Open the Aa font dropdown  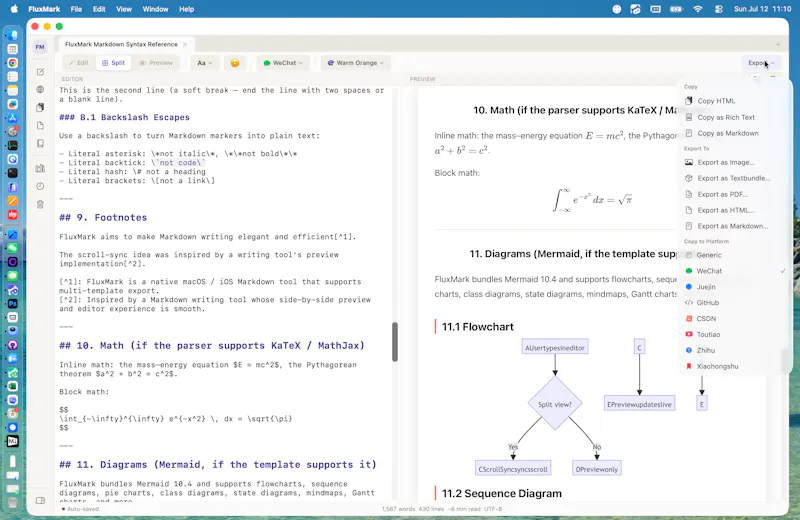pos(205,63)
